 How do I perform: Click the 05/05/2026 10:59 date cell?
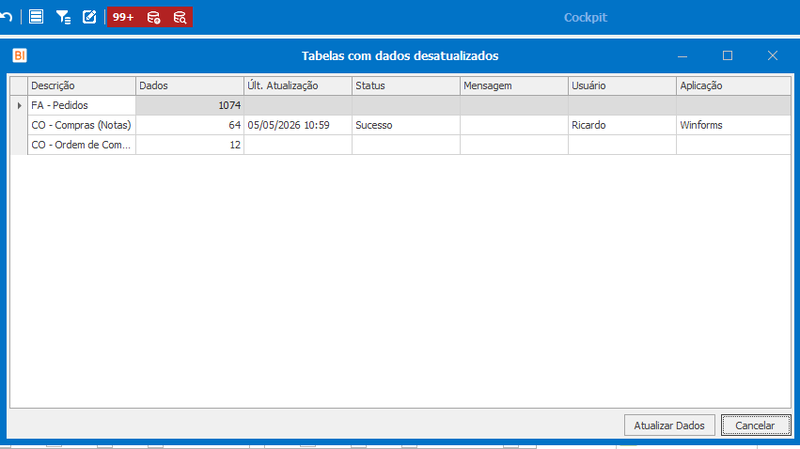coord(298,125)
